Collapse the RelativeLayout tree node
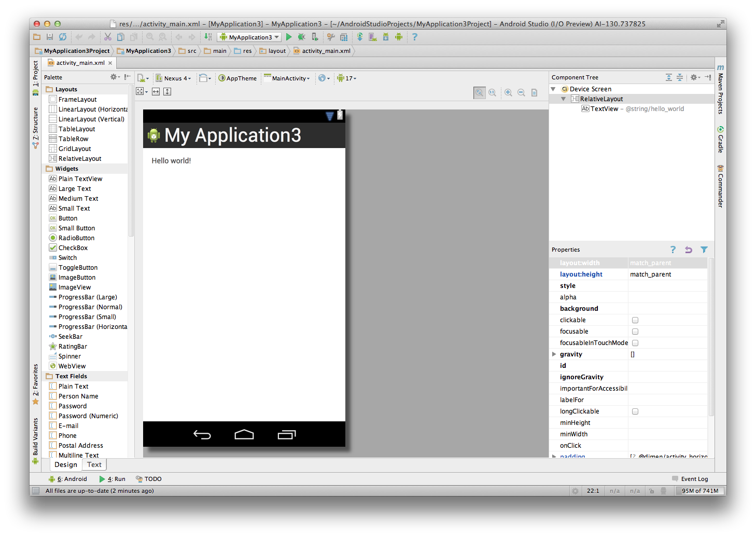The image size is (756, 537). (564, 99)
